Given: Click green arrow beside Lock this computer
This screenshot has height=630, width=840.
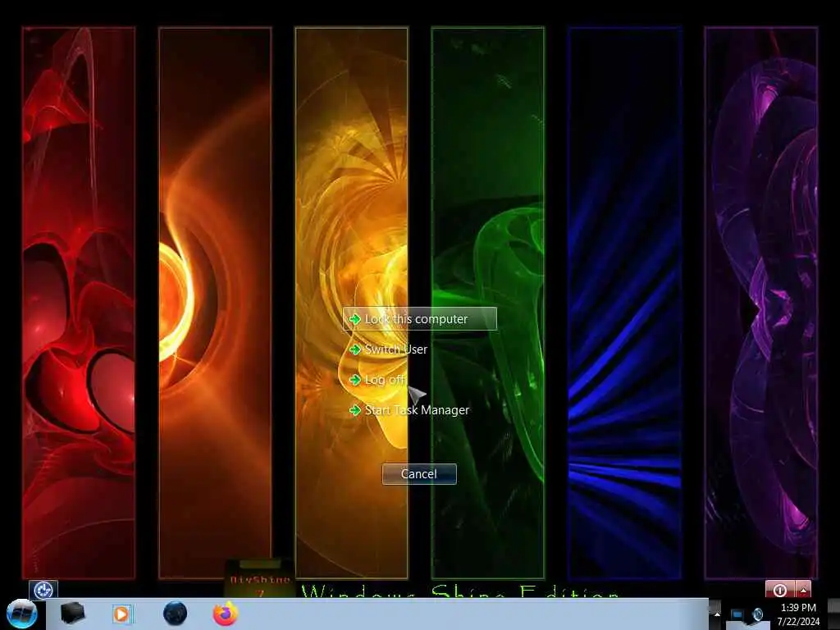Looking at the screenshot, I should point(354,319).
